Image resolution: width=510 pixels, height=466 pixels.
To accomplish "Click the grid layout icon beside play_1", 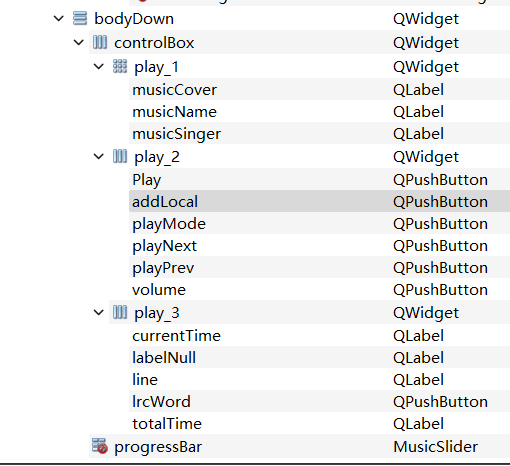I will [120, 66].
